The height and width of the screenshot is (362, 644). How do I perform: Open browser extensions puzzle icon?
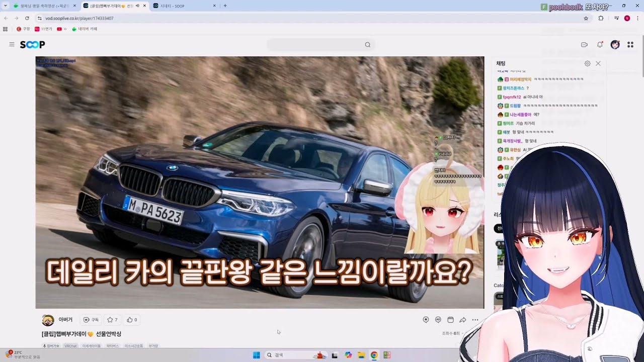point(601,18)
